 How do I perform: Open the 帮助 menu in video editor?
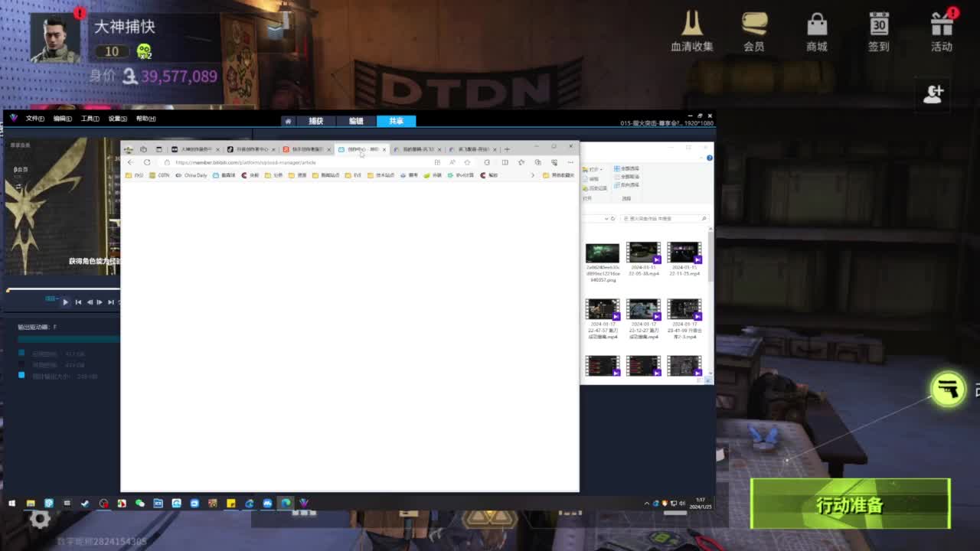pyautogui.click(x=145, y=119)
